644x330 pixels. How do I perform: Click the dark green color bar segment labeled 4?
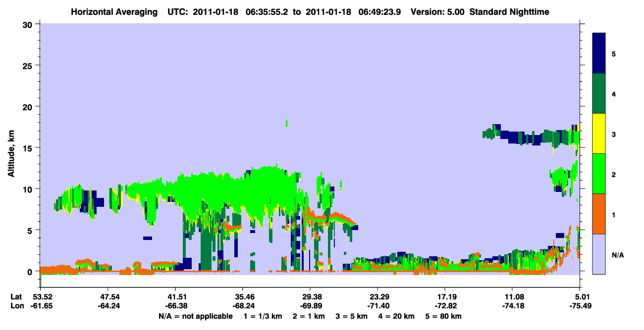(599, 94)
